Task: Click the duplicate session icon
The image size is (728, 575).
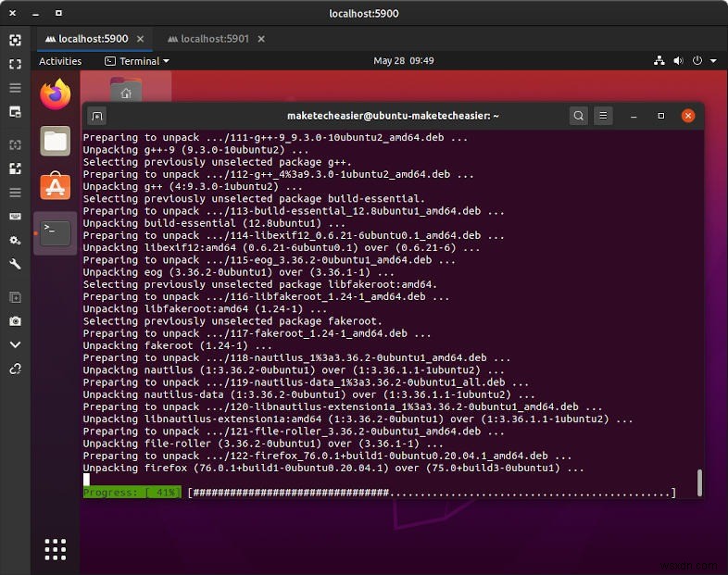Action: [15, 297]
